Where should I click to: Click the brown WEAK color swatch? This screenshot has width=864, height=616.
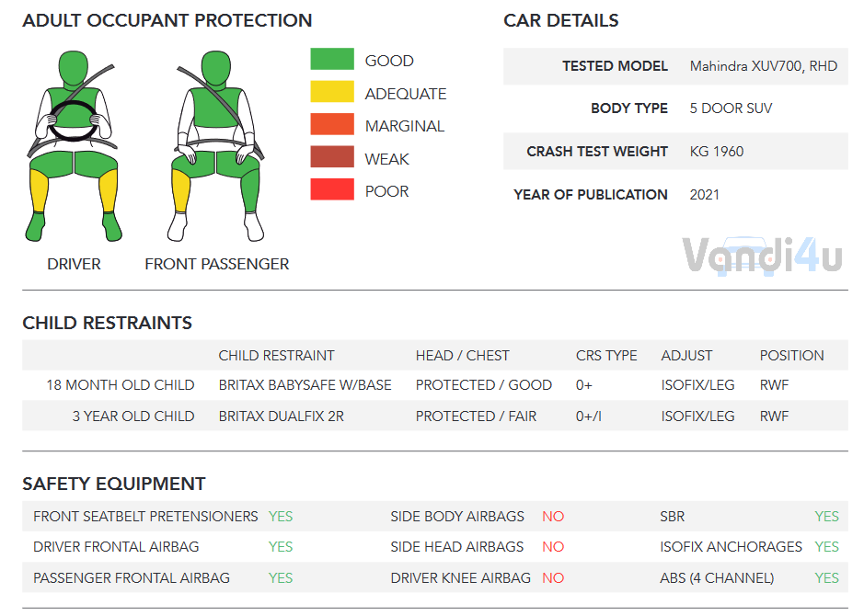332,156
